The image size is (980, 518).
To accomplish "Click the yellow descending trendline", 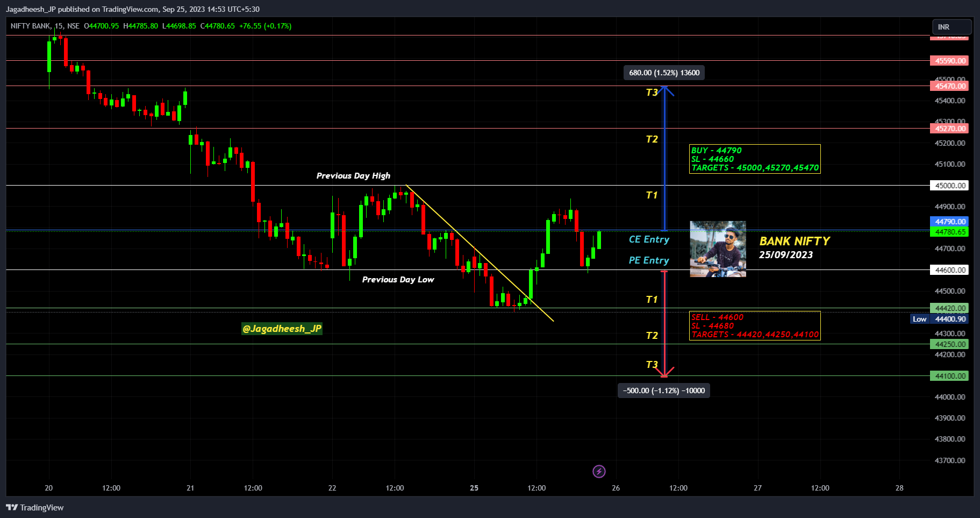I will point(480,253).
